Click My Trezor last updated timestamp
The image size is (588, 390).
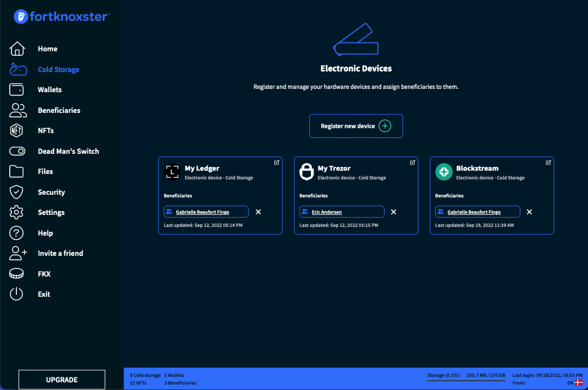tap(339, 225)
